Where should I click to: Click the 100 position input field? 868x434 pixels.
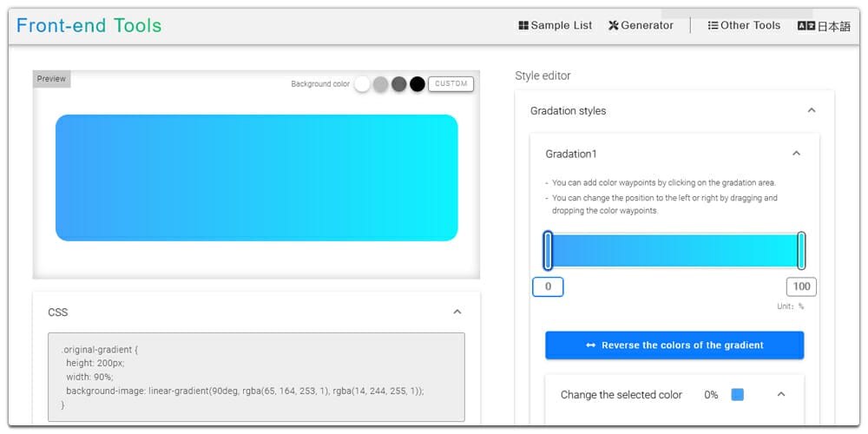click(801, 286)
